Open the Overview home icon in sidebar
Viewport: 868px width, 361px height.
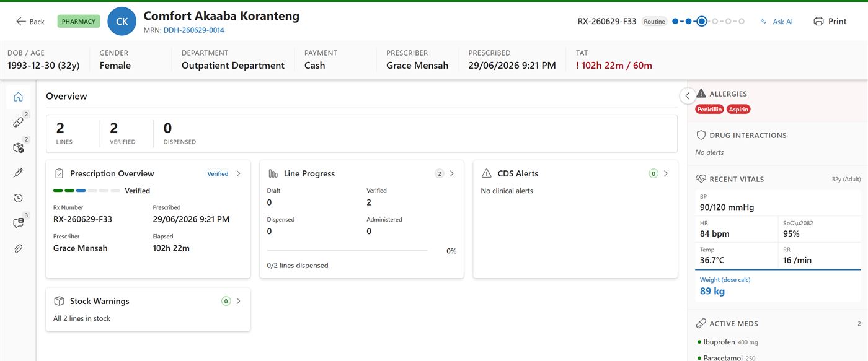point(18,97)
